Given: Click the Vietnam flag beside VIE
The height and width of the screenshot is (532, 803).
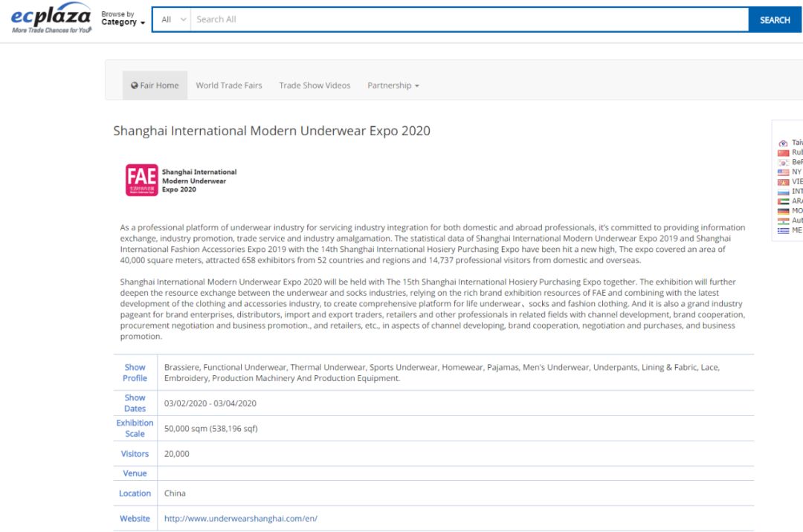Looking at the screenshot, I should (783, 182).
